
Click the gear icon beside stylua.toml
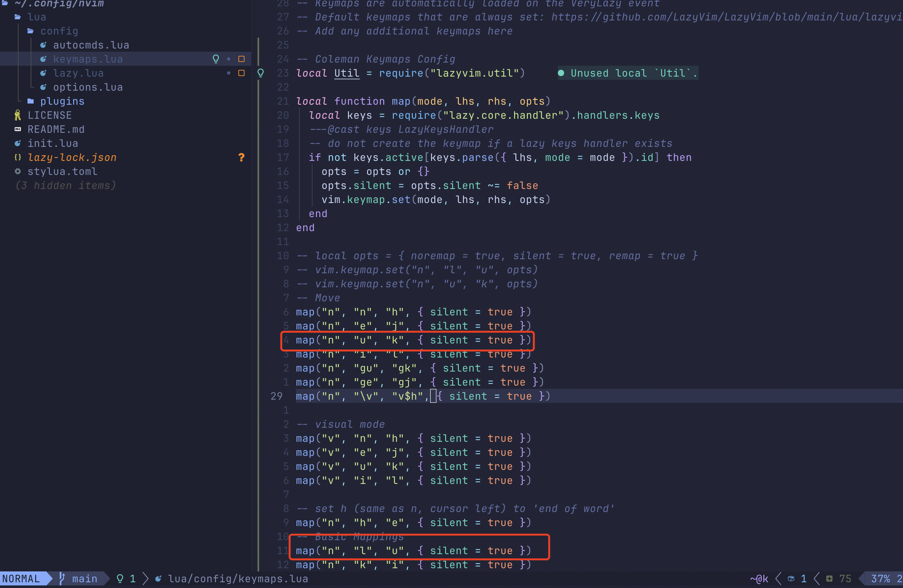(18, 171)
